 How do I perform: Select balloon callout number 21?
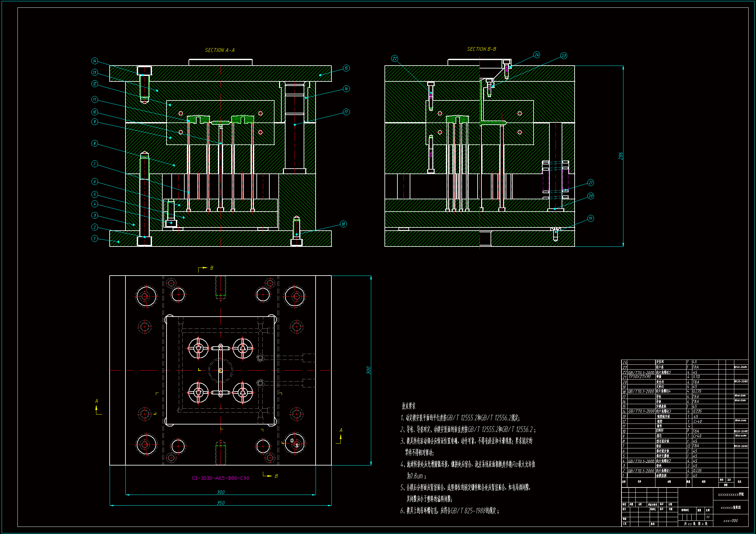pyautogui.click(x=591, y=183)
